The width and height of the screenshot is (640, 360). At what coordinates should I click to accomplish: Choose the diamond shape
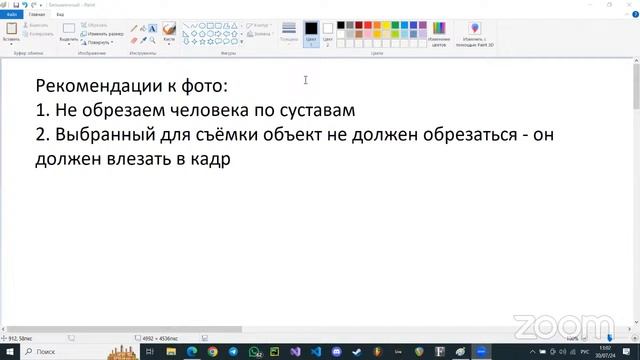(x=194, y=33)
